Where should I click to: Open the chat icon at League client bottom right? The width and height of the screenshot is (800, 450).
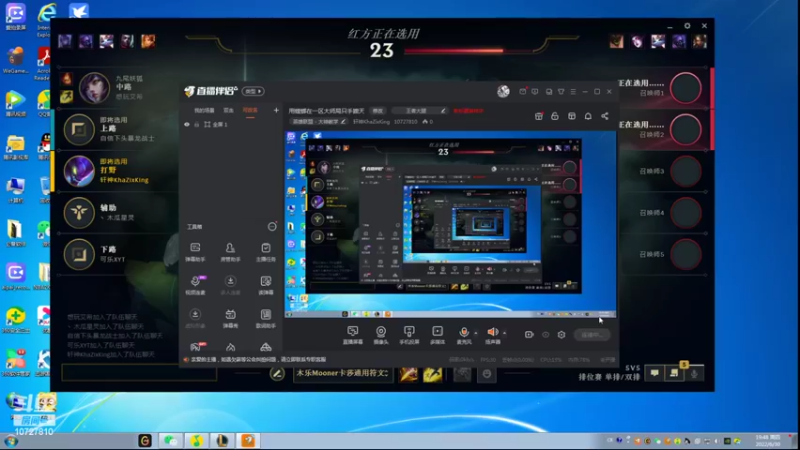pyautogui.click(x=655, y=373)
